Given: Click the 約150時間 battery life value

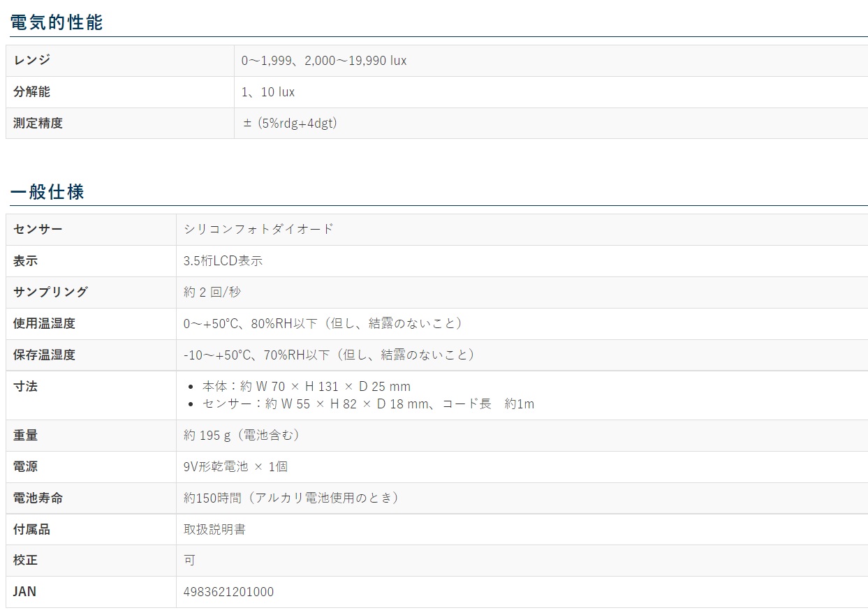Looking at the screenshot, I should [x=291, y=498].
